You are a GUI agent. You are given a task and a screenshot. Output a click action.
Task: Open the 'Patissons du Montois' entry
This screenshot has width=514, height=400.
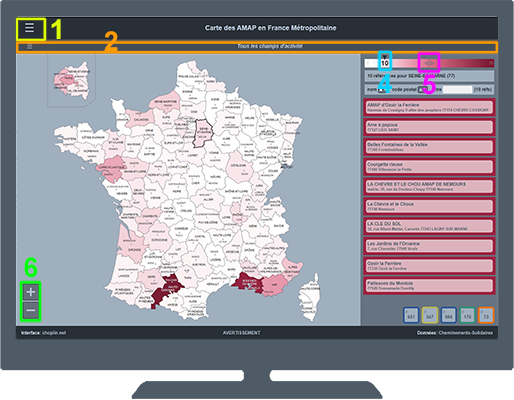[x=429, y=286]
